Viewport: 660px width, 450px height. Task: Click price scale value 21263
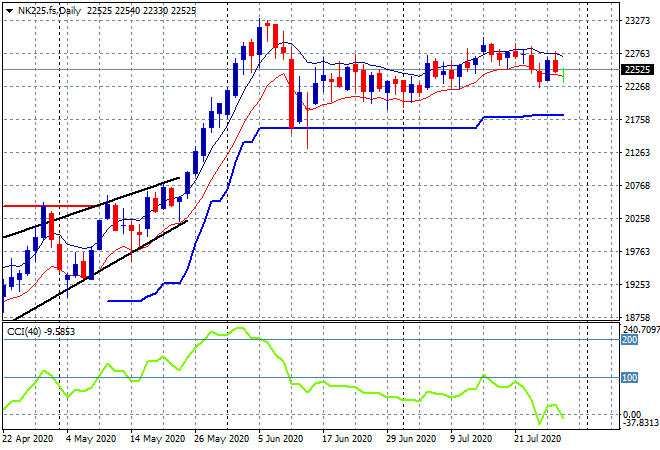[x=637, y=152]
